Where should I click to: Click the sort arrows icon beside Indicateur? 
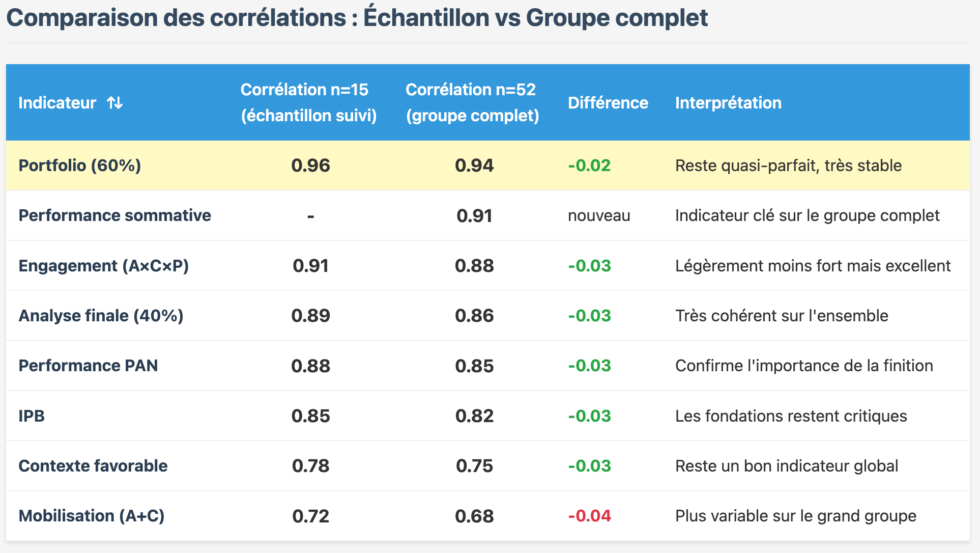coord(115,103)
